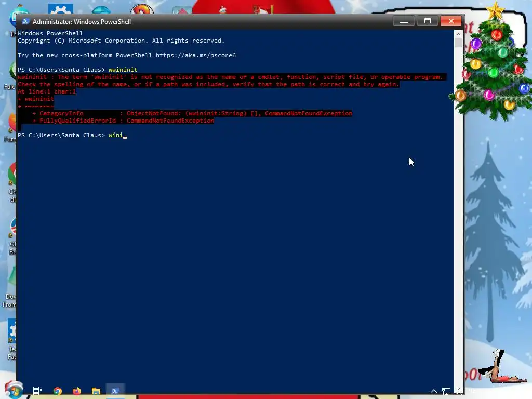Viewport: 532px width, 399px height.
Task: Click 'At line:1 char:1' error text
Action: tap(47, 91)
